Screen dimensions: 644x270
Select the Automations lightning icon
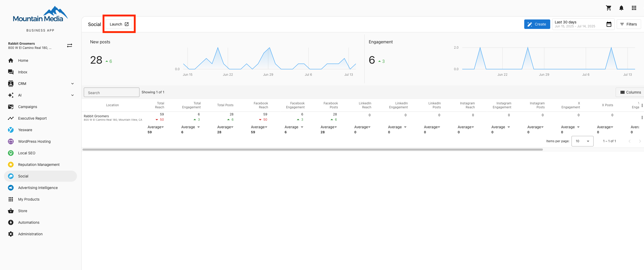(11, 222)
